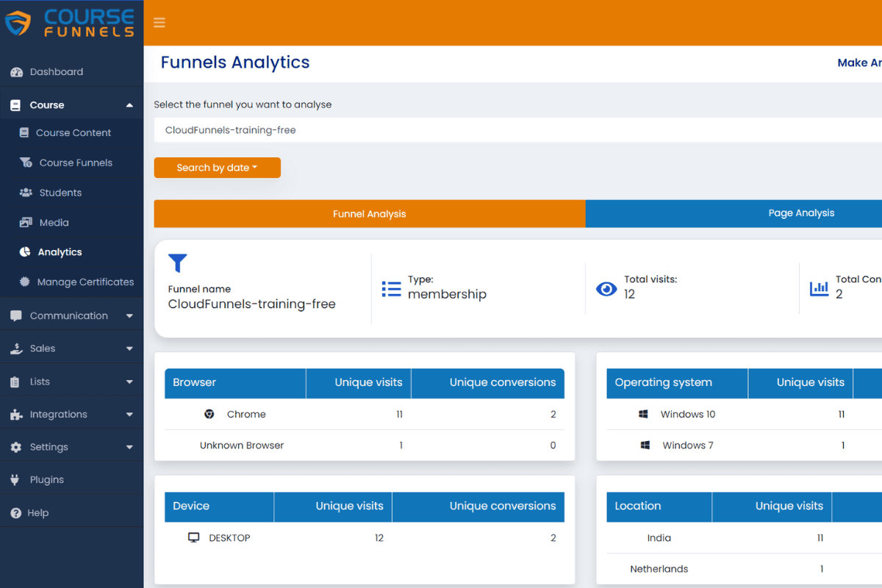
Task: Click the Windows 10 row label
Action: [688, 415]
